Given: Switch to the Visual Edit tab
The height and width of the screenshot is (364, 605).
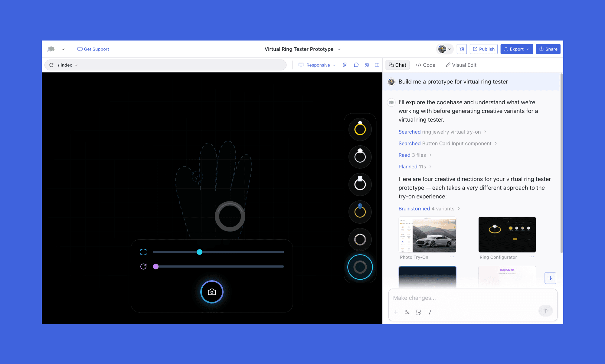Looking at the screenshot, I should coord(461,65).
